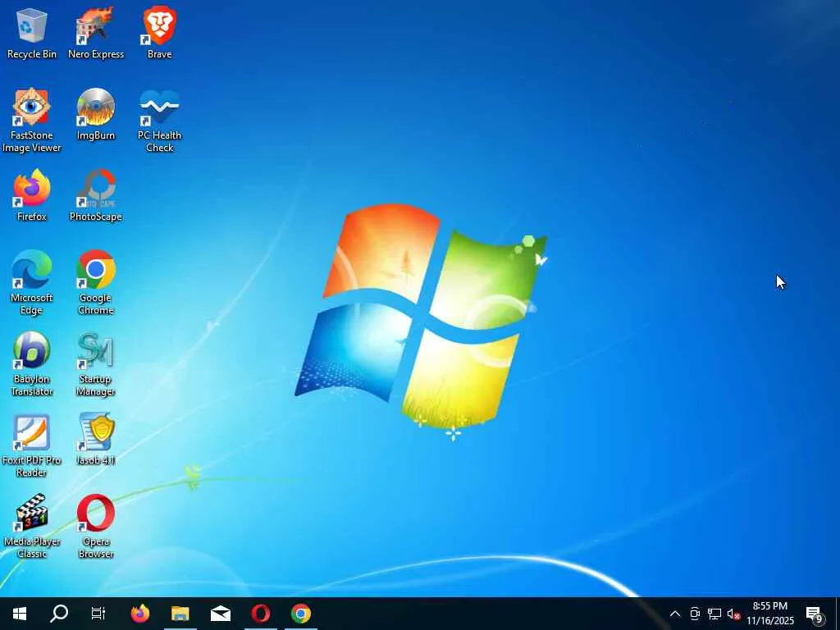The image size is (840, 630).
Task: Open File Explorer from the taskbar
Action: (180, 614)
